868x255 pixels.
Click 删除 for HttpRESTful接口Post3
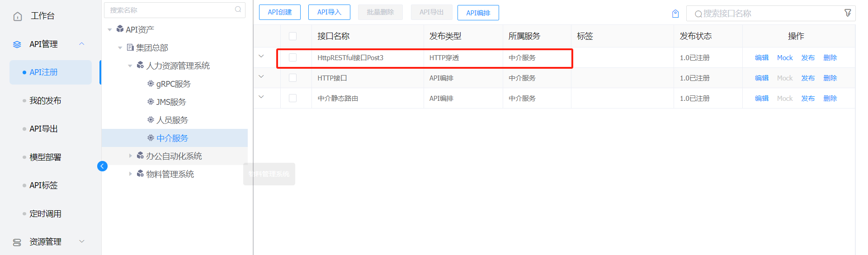[x=830, y=57]
